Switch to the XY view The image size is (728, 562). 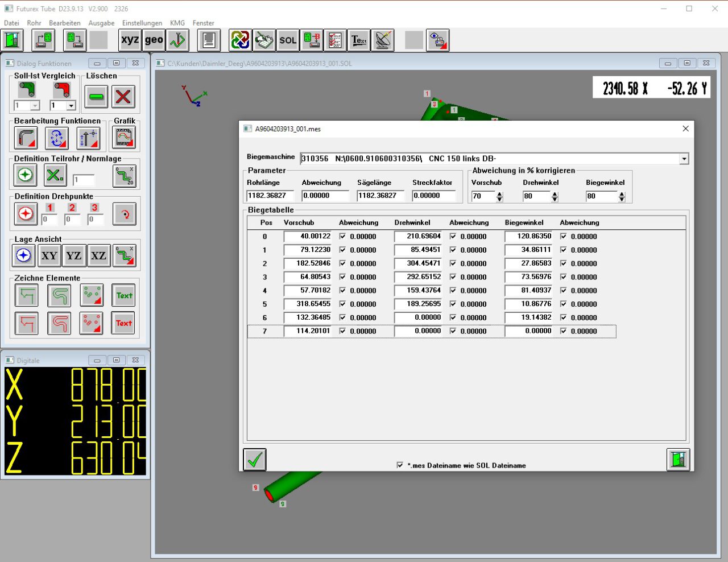[49, 255]
